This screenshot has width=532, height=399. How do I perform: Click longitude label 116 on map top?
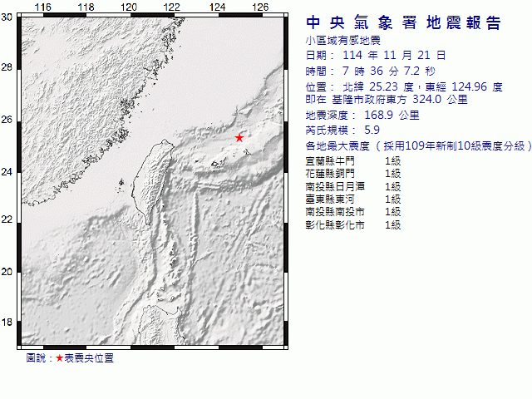click(x=42, y=7)
